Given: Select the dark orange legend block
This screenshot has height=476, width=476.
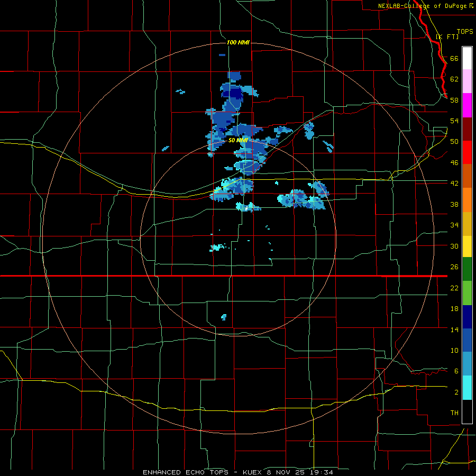Looking at the screenshot, I should click(467, 176).
